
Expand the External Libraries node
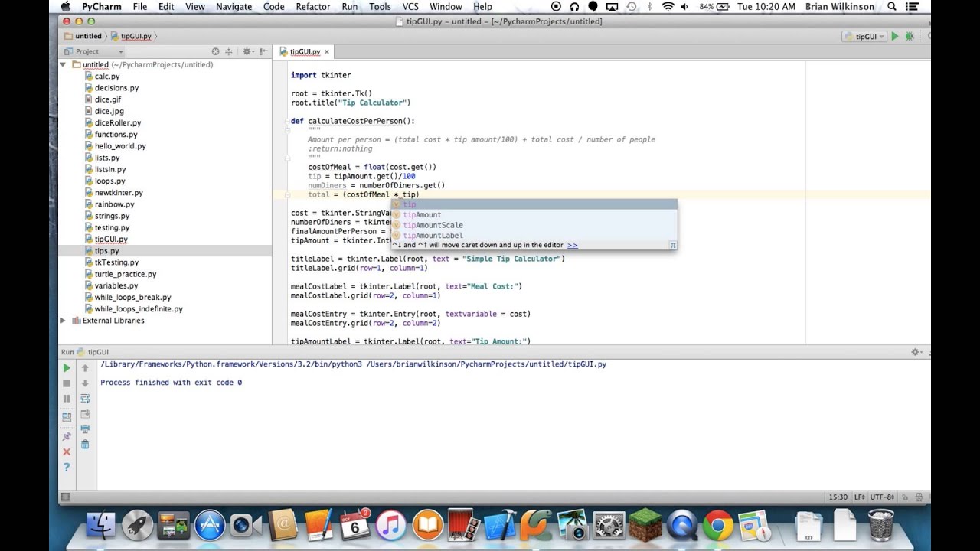pos(63,321)
